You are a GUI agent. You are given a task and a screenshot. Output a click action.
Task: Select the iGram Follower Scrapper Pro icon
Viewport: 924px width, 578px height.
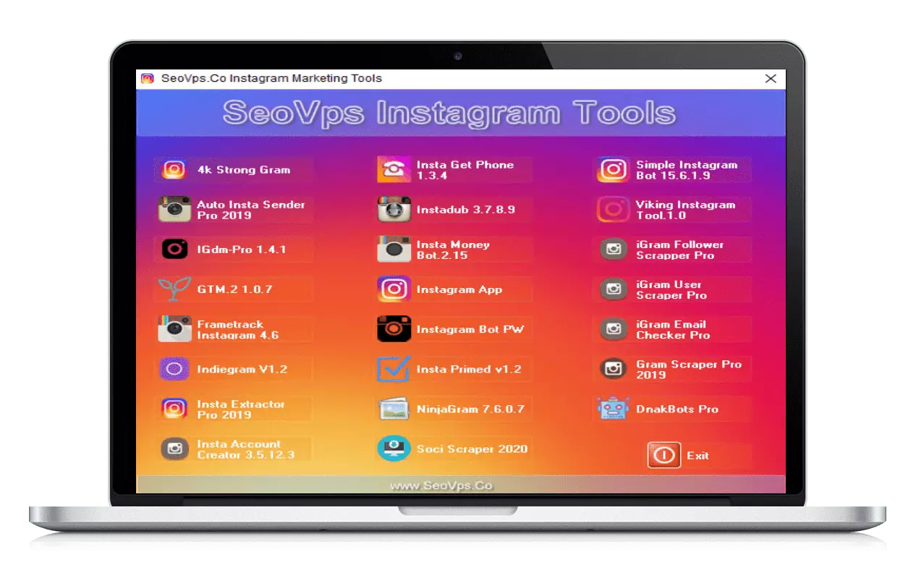click(614, 250)
